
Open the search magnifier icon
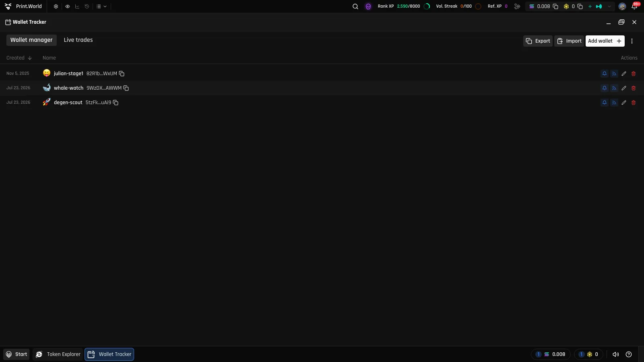[x=355, y=6]
